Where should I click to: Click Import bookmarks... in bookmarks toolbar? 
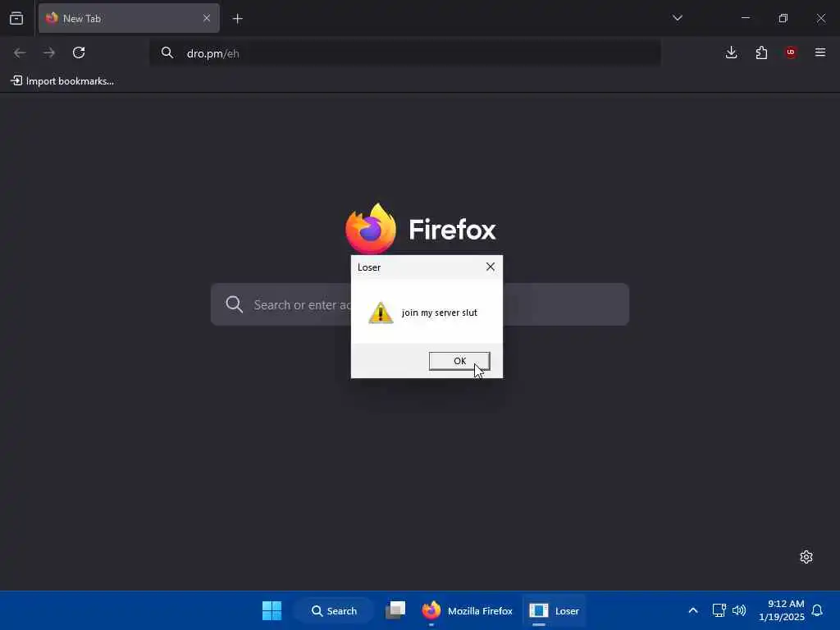tap(62, 81)
